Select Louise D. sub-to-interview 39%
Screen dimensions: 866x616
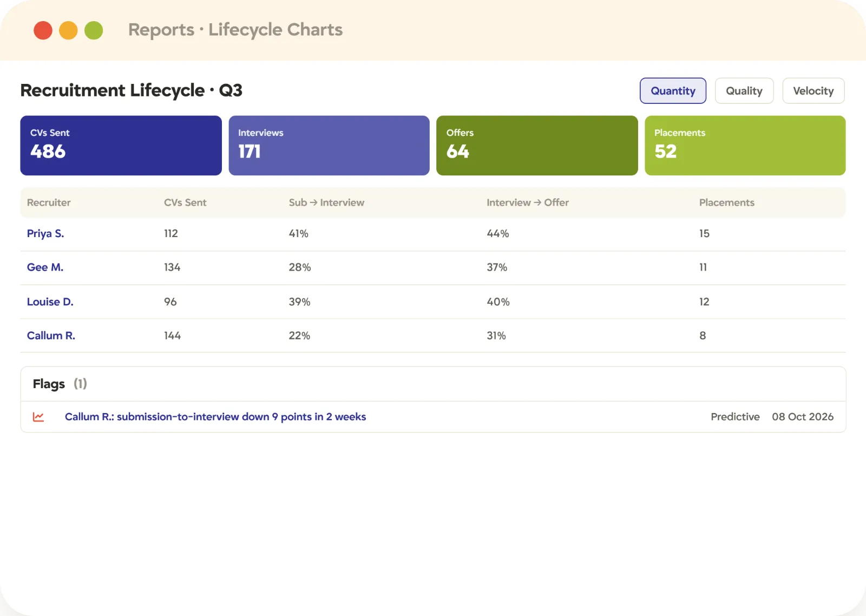299,302
